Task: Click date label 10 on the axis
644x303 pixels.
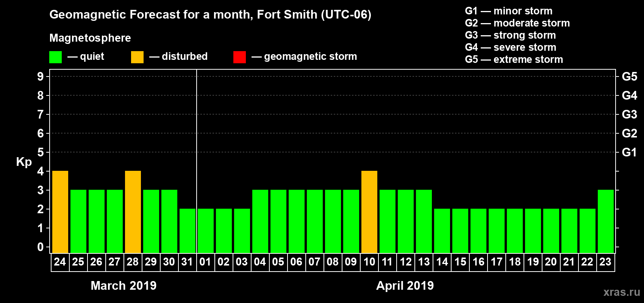Action: pos(369,262)
